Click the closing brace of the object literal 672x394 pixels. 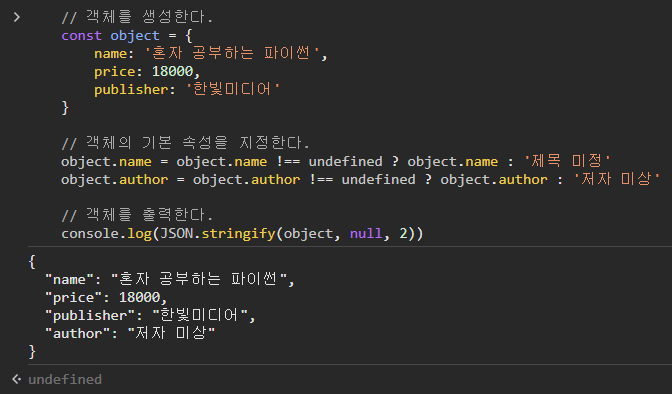[65, 108]
